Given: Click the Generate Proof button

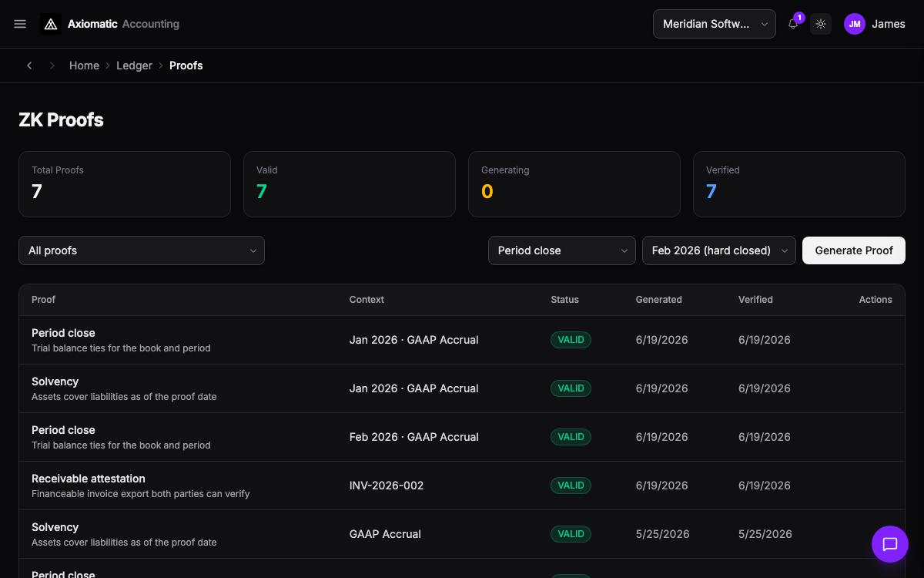Looking at the screenshot, I should pos(854,250).
